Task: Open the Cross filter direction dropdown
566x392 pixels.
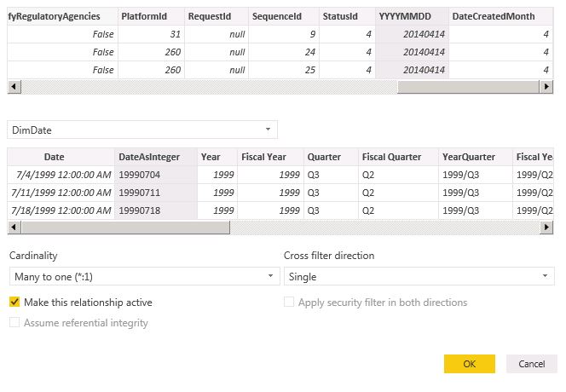Action: (x=419, y=277)
